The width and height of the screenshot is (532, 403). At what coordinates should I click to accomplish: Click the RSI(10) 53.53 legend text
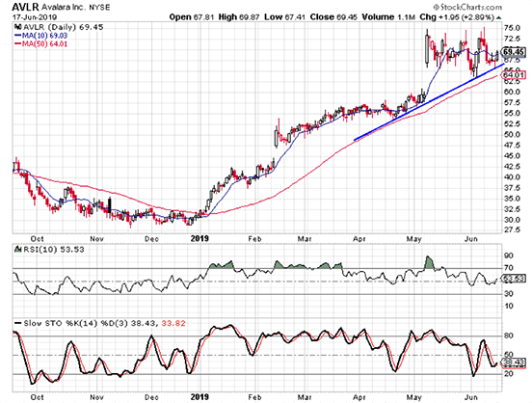(x=53, y=250)
